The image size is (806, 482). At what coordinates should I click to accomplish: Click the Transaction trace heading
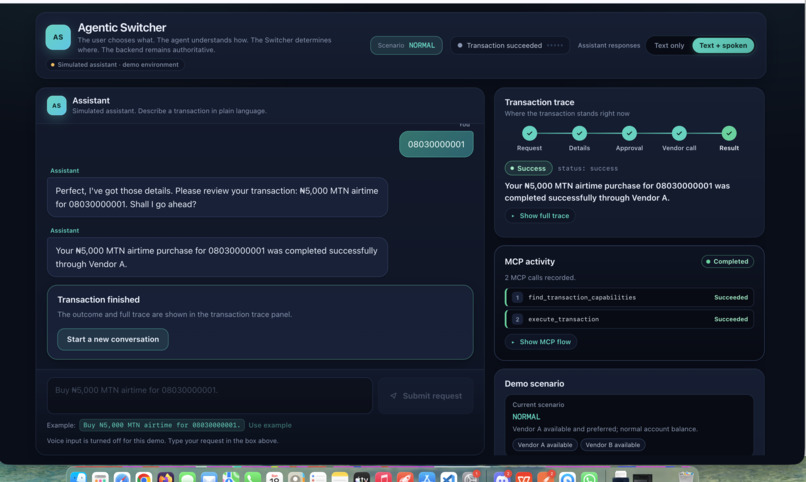point(539,102)
